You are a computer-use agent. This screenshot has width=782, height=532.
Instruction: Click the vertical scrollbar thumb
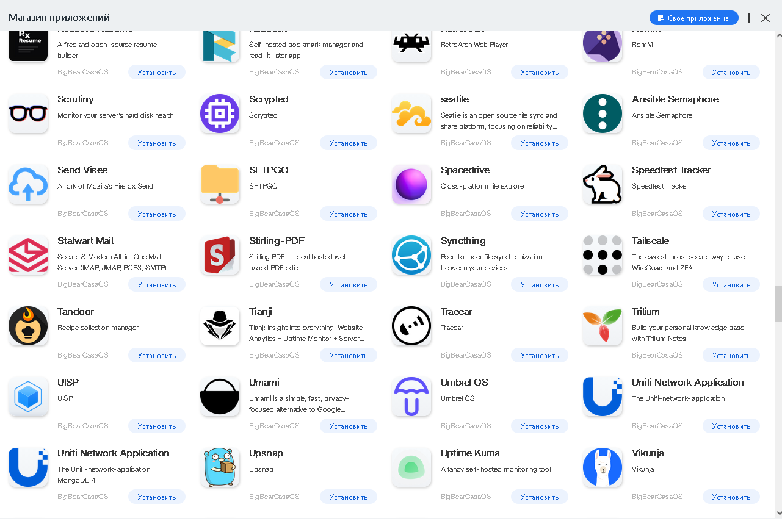tap(778, 303)
